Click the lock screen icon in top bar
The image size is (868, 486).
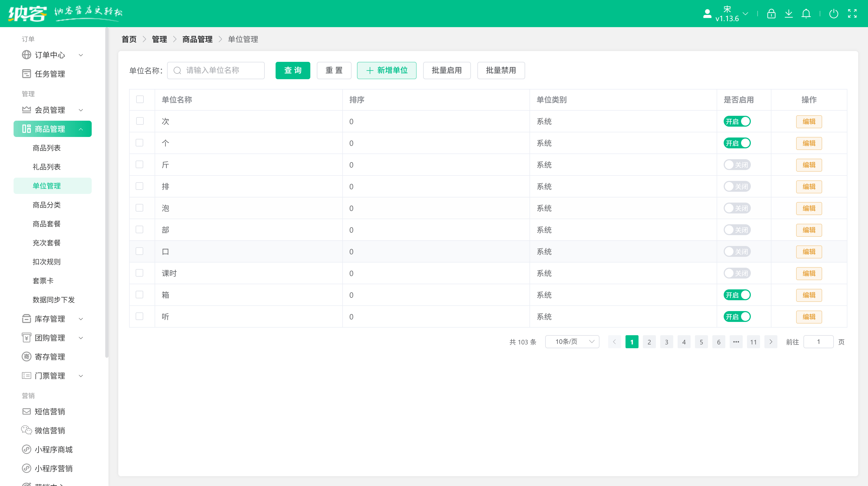pyautogui.click(x=771, y=14)
